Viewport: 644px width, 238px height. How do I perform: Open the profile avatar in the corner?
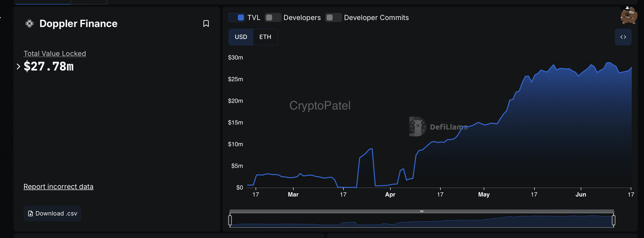628,15
